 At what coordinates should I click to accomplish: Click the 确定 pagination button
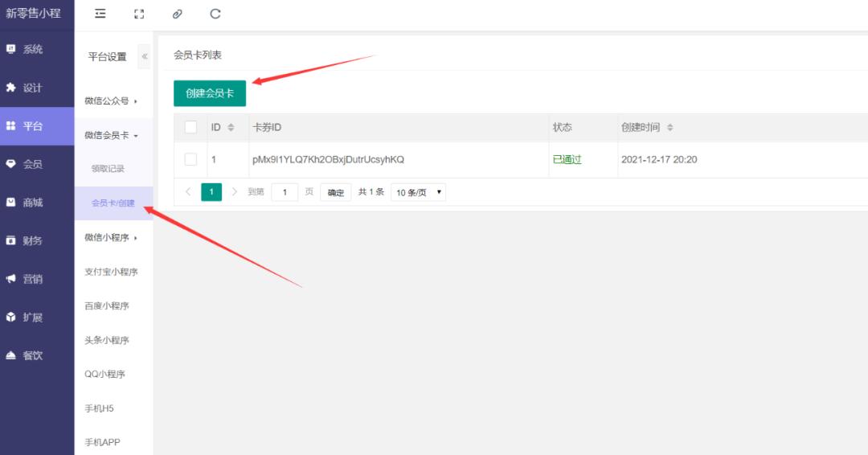coord(335,192)
